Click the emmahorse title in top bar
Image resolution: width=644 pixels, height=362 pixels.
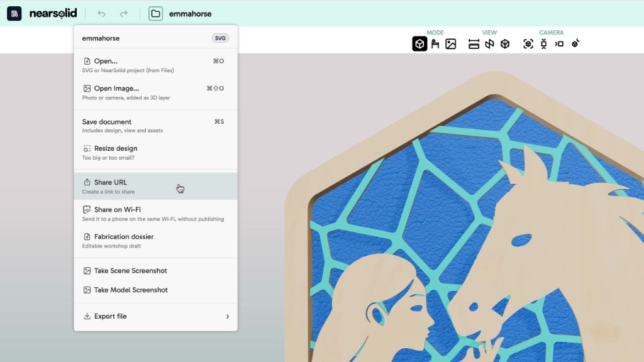click(x=190, y=14)
